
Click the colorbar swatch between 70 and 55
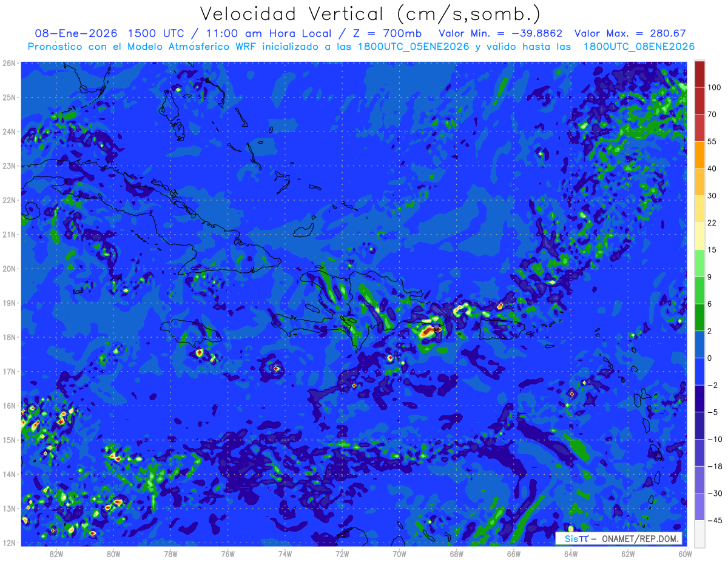pyautogui.click(x=699, y=127)
